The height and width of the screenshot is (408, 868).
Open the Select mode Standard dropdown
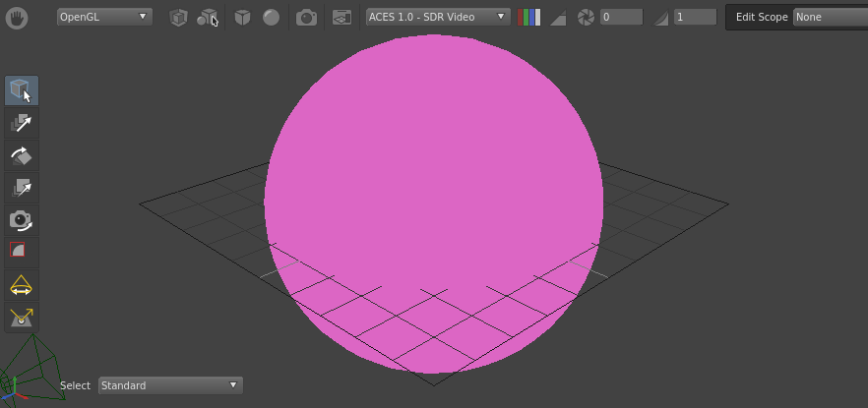[170, 385]
